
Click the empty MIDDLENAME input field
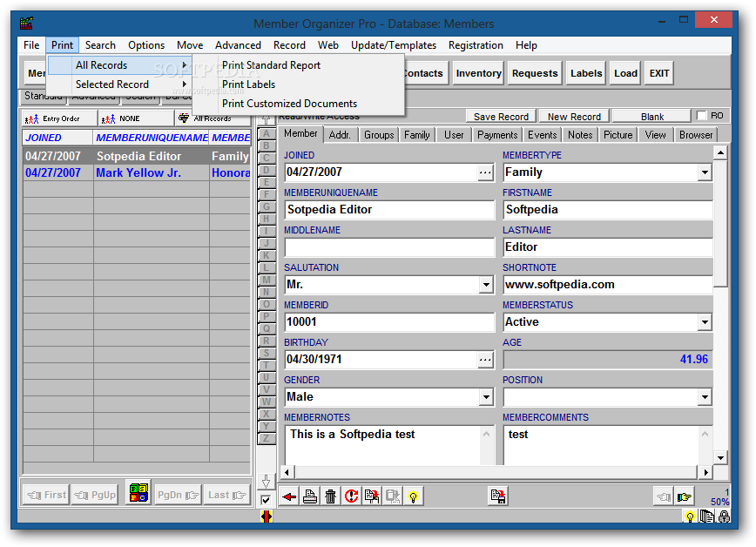(x=389, y=247)
